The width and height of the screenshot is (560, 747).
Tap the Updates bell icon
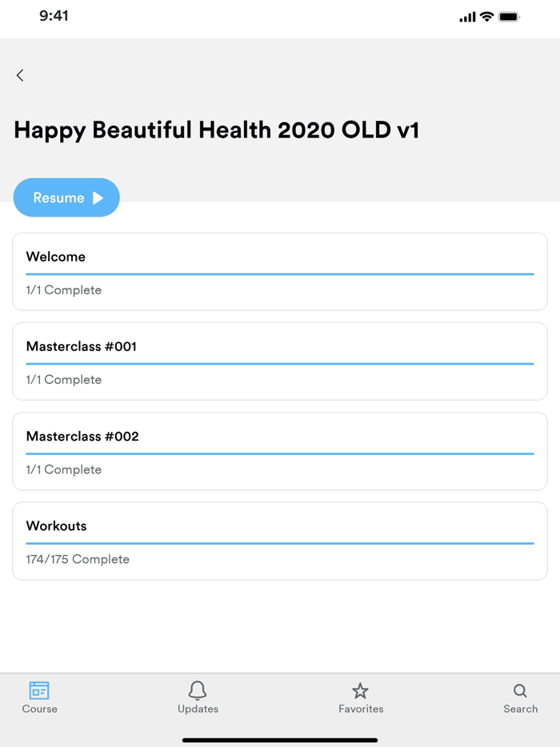click(198, 689)
